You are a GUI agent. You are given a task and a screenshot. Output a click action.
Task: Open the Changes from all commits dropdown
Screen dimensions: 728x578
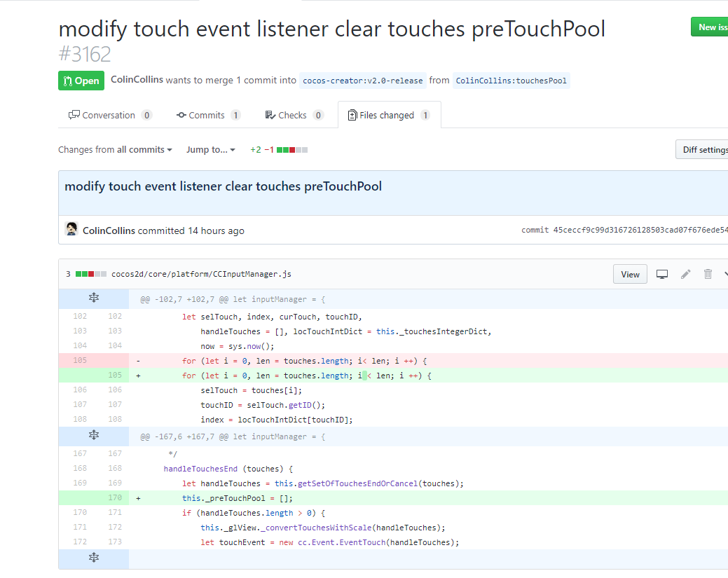[115, 149]
